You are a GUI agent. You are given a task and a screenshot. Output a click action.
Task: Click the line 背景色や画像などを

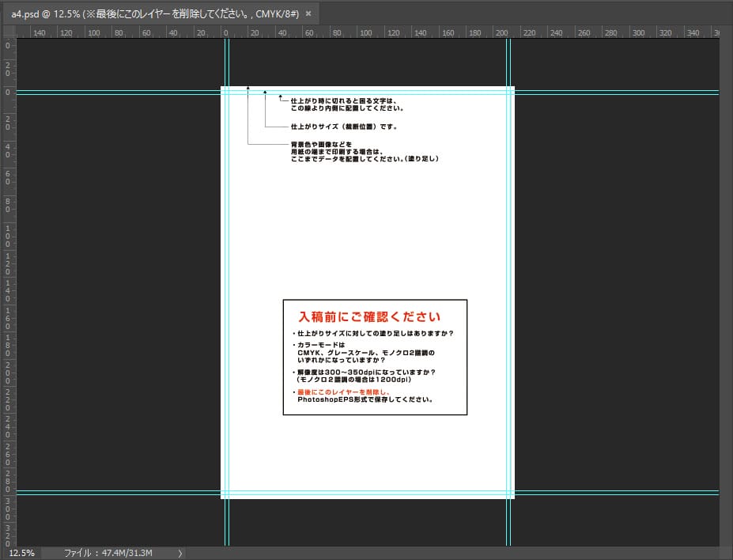(321, 145)
